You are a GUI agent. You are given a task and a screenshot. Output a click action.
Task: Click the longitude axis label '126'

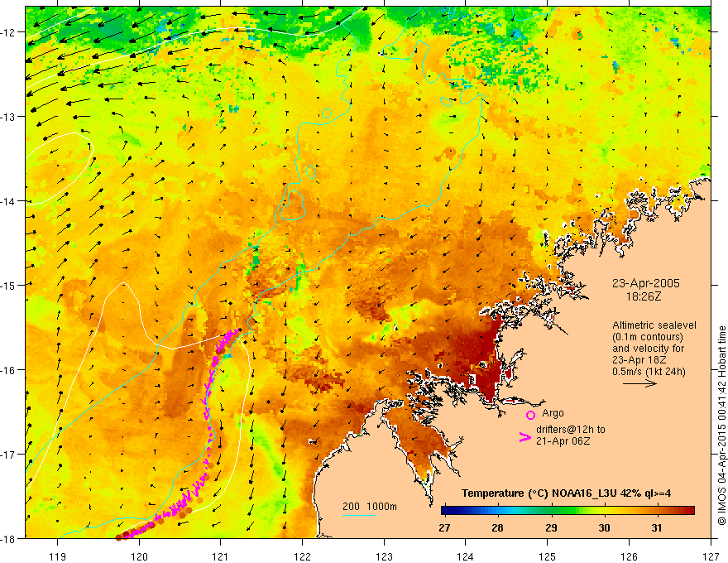point(629,557)
